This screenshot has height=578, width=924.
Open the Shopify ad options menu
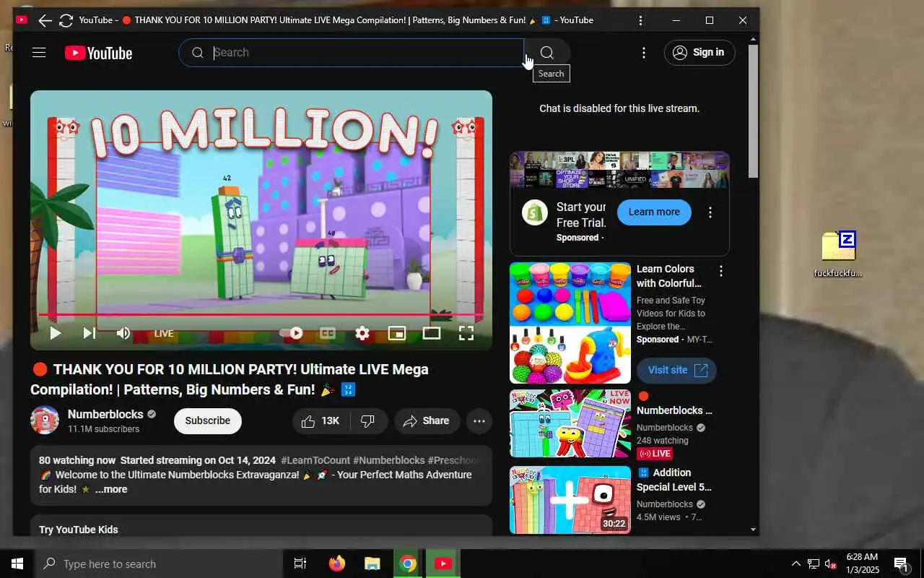(710, 212)
